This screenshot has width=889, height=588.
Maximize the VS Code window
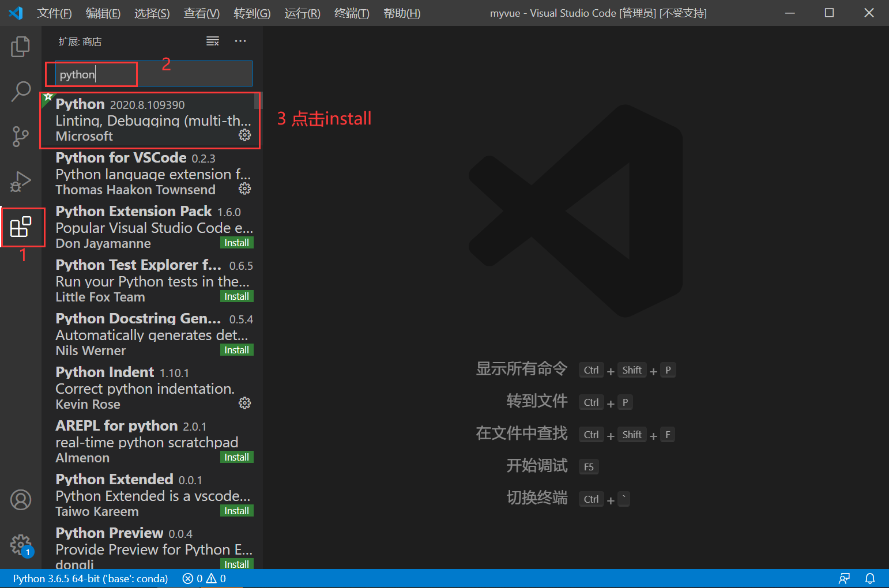(x=829, y=13)
